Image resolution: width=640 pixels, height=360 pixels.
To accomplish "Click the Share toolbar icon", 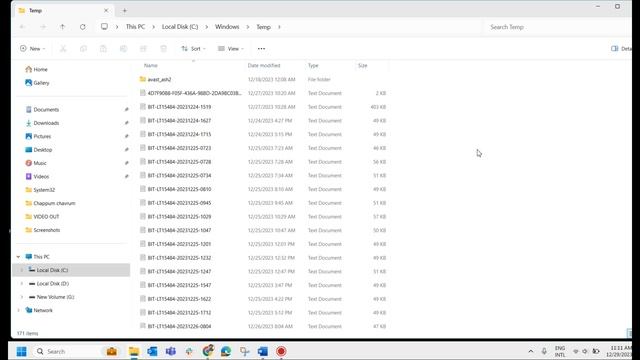I will (143, 49).
